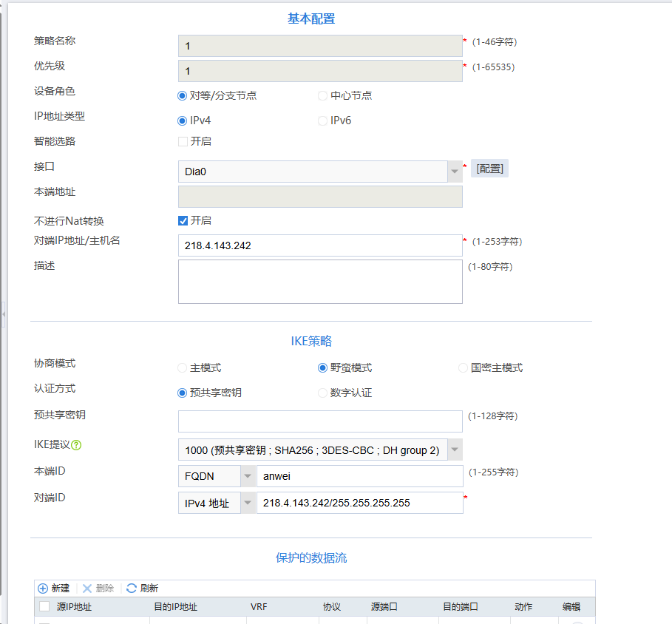Click the VRF column header
Image resolution: width=672 pixels, height=624 pixels.
pos(259,606)
